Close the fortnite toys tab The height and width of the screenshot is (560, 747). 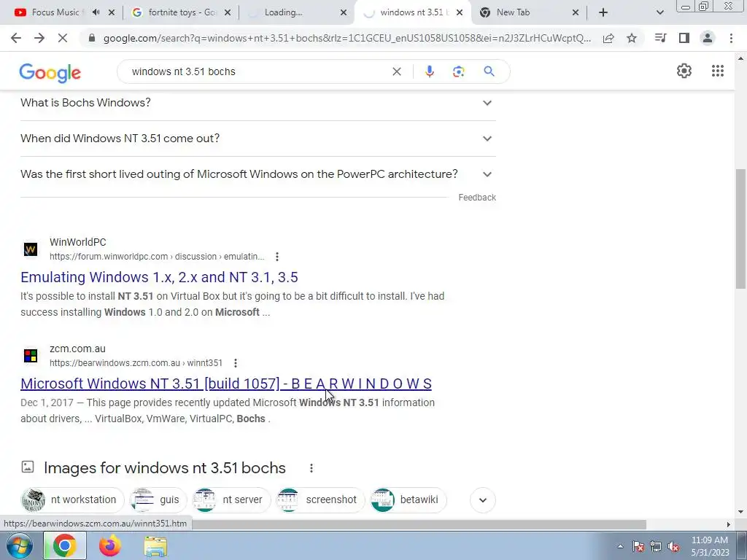click(228, 12)
